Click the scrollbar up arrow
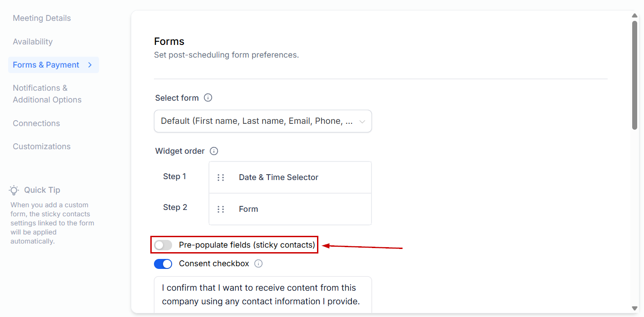This screenshot has width=644, height=317. (x=635, y=15)
